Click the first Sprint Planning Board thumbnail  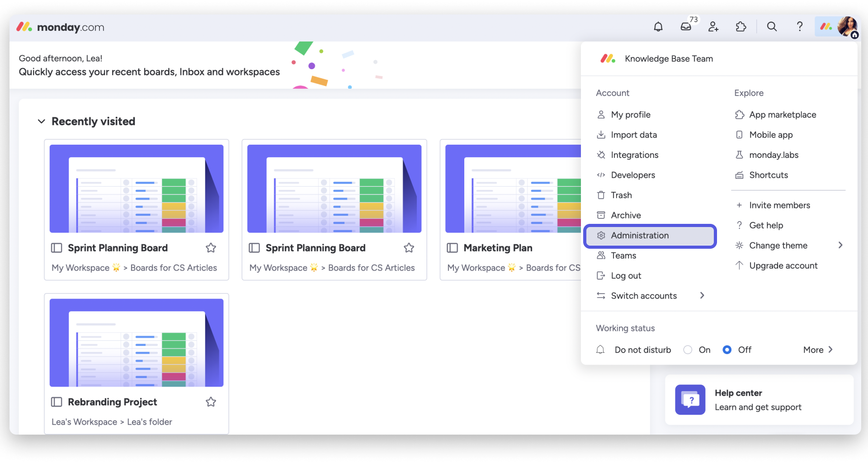pyautogui.click(x=137, y=189)
